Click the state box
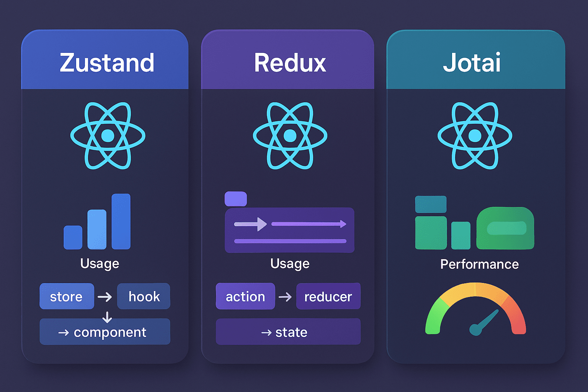The height and width of the screenshot is (392, 588). pos(288,332)
